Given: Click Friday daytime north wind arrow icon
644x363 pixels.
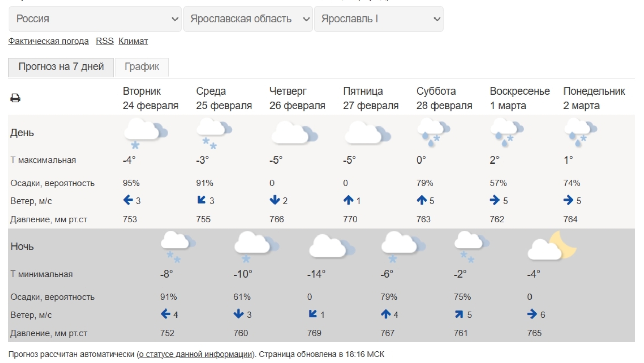Looking at the screenshot, I should pos(348,201).
